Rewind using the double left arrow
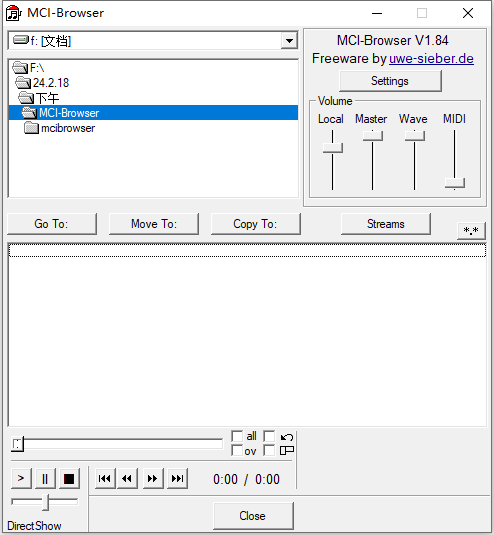Screen dimensions: 494x535 [x=127, y=478]
